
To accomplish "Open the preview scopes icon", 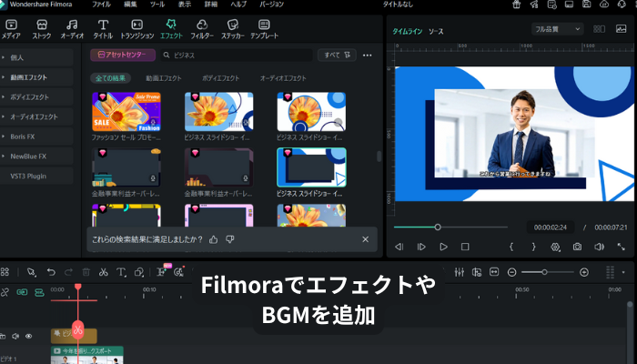I will point(622,29).
